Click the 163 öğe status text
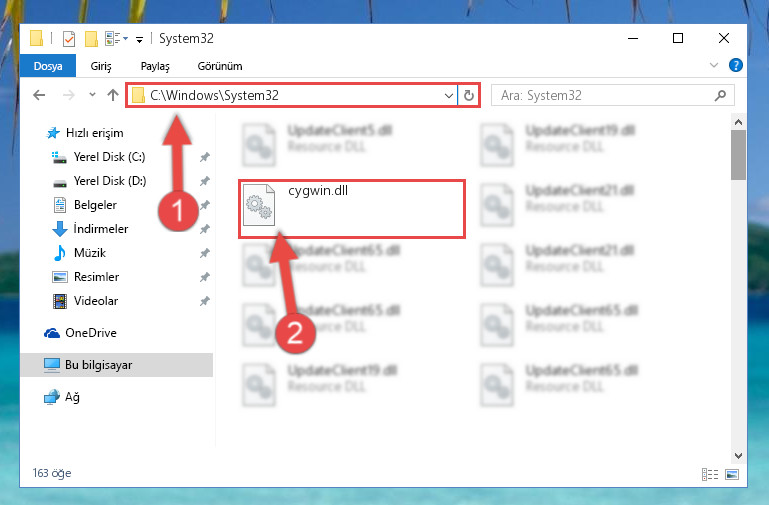This screenshot has width=769, height=505. click(x=52, y=473)
